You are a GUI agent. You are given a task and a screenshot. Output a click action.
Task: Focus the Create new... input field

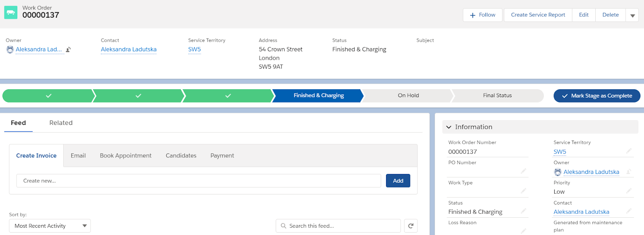199,181
